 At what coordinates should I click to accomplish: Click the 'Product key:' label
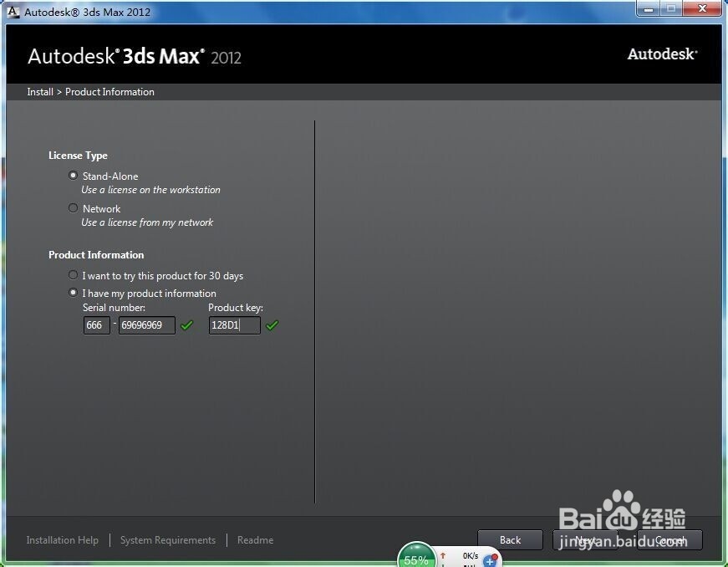tap(236, 308)
